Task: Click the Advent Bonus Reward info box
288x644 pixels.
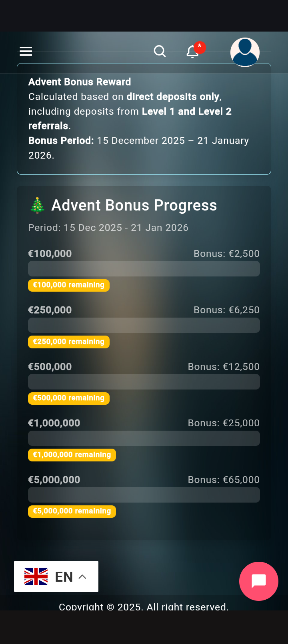Action: coord(144,119)
